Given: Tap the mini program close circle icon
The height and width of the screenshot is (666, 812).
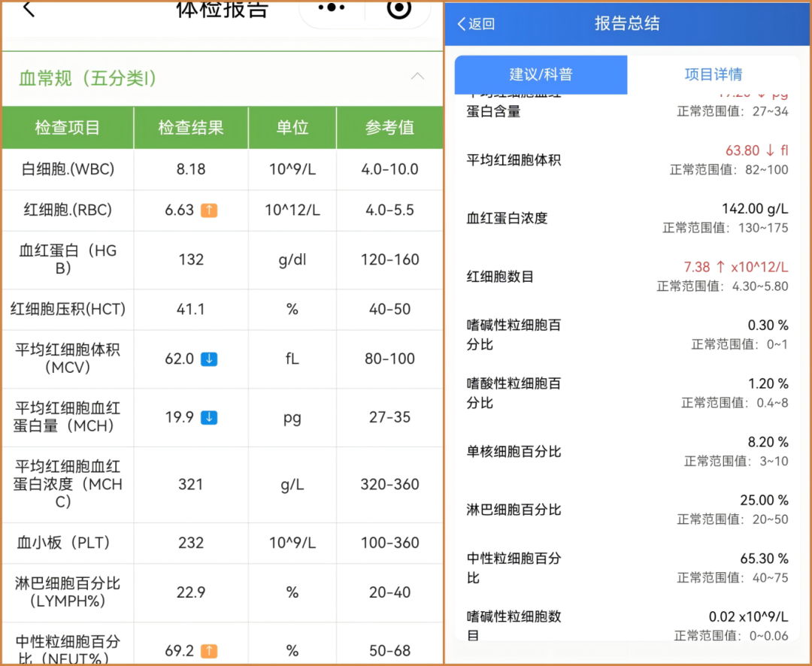Looking at the screenshot, I should click(x=399, y=8).
